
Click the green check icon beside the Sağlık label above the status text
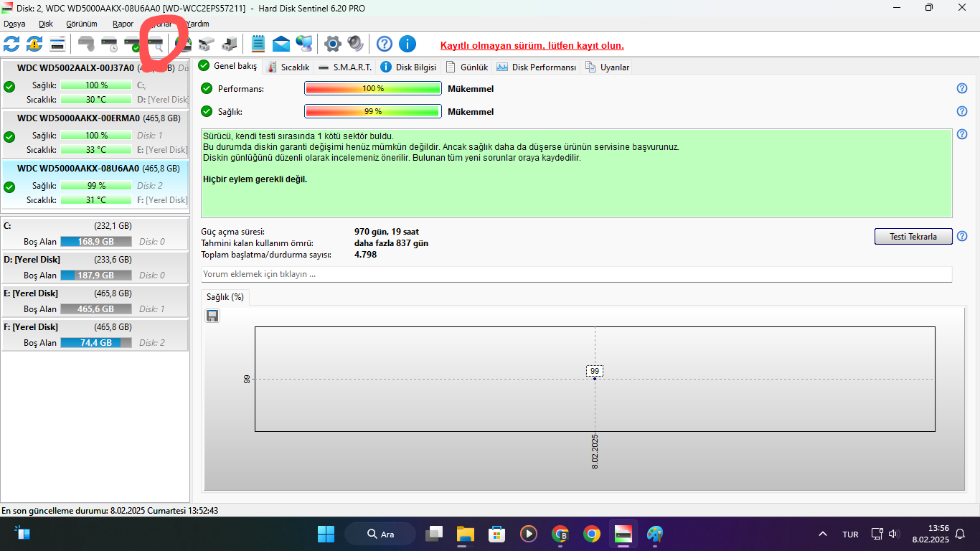[x=207, y=111]
